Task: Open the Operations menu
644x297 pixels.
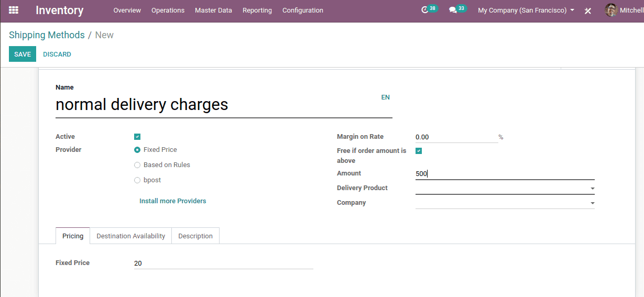Action: click(168, 10)
